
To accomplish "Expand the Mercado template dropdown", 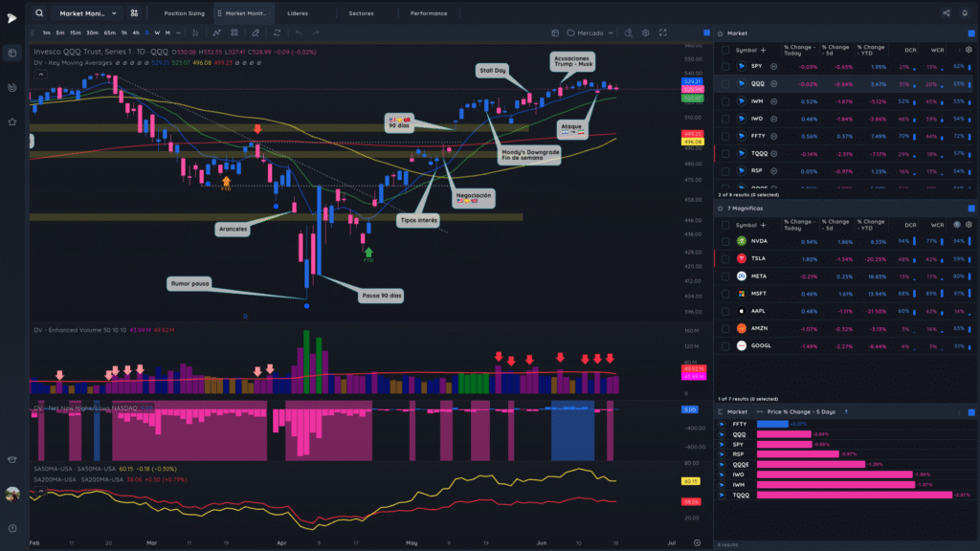I will click(x=590, y=33).
